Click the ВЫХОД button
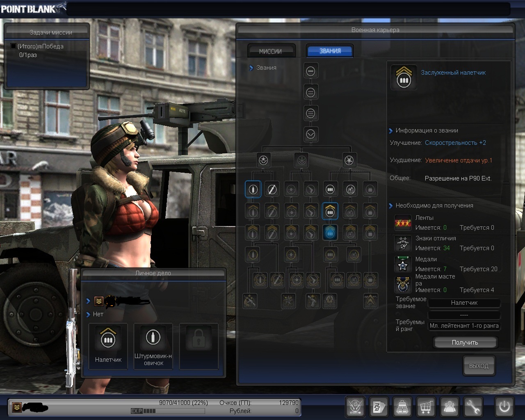 point(479,365)
